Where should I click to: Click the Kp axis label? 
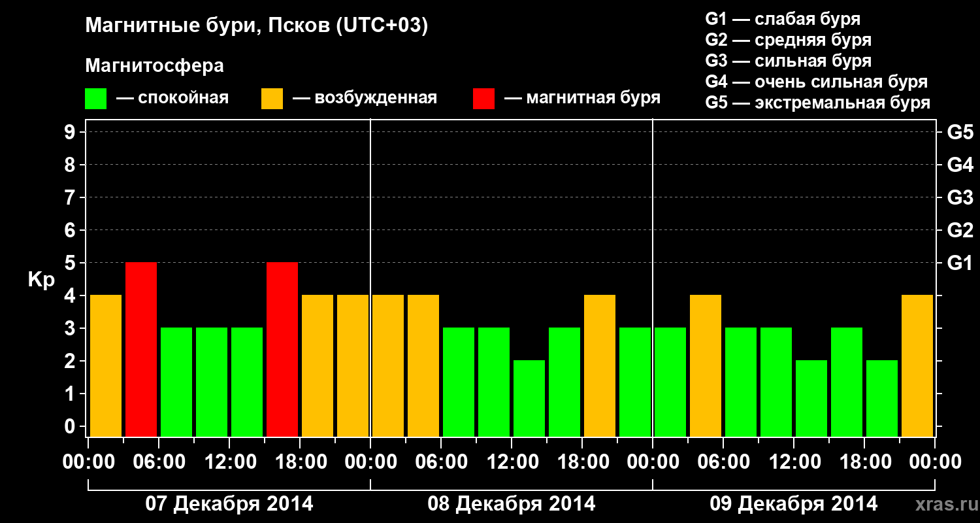(41, 280)
